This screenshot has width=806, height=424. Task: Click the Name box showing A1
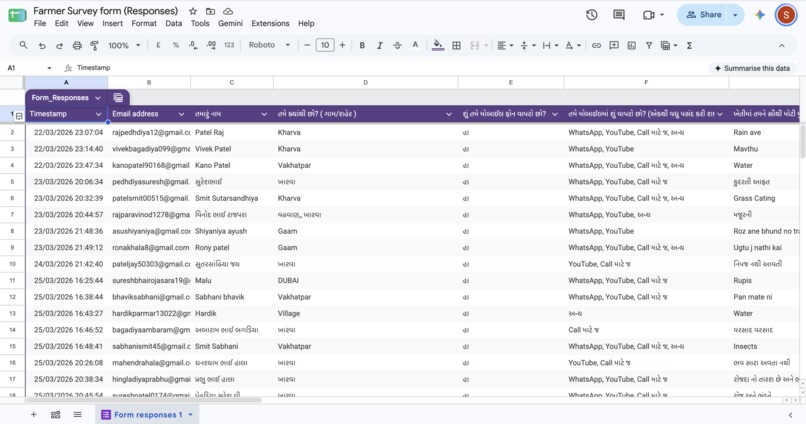tap(29, 68)
